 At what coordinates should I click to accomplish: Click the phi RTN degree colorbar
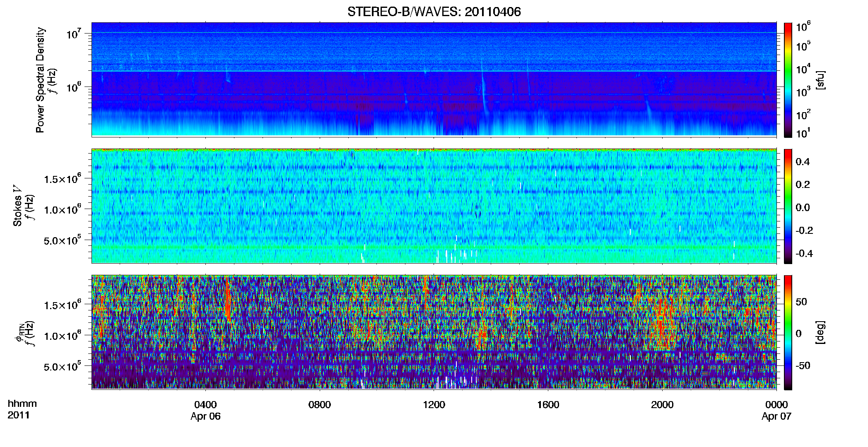click(788, 332)
